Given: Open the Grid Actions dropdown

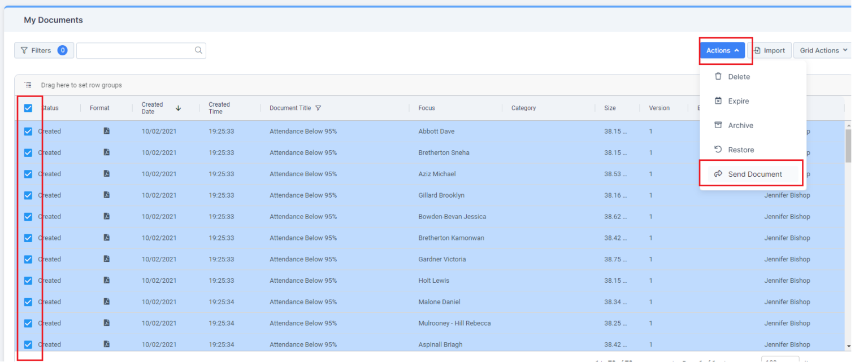Looking at the screenshot, I should click(822, 50).
